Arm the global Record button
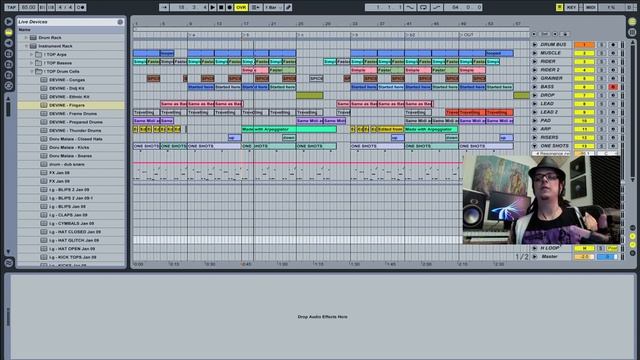640x360 pixels. coord(229,7)
